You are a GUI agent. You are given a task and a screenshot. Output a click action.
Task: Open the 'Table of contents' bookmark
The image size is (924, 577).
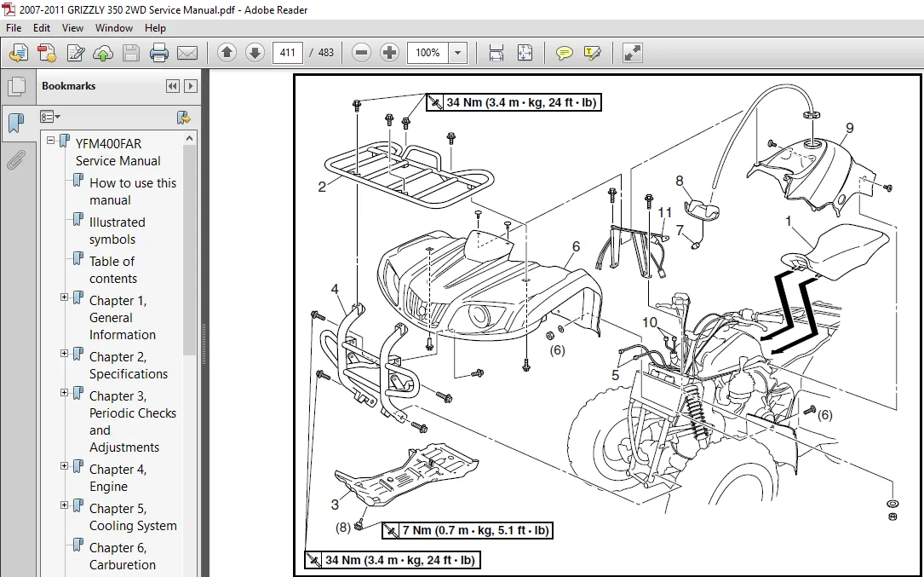coord(113,269)
